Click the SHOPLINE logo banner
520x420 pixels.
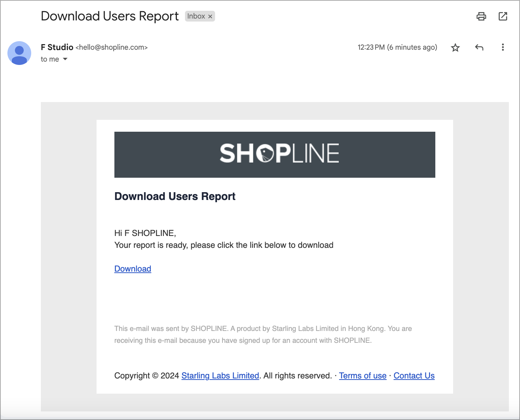pyautogui.click(x=275, y=155)
